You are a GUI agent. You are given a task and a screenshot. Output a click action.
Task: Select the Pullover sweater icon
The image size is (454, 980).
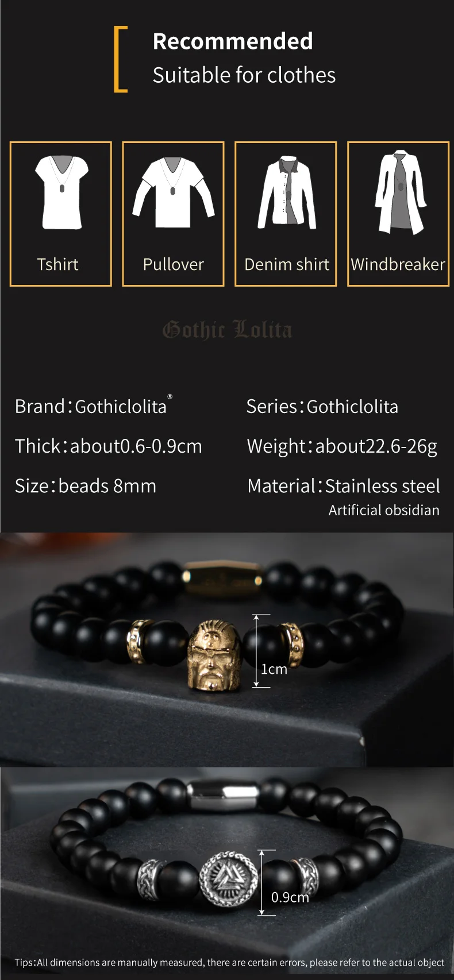173,192
